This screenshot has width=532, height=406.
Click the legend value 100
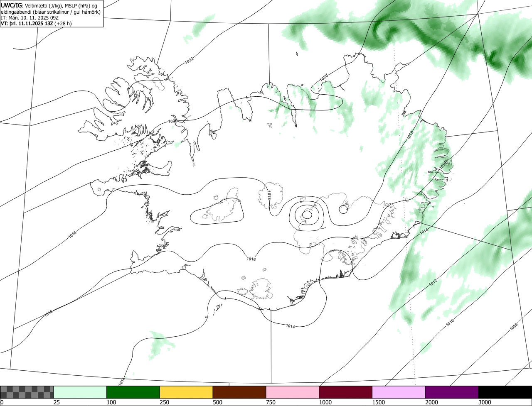point(112,402)
